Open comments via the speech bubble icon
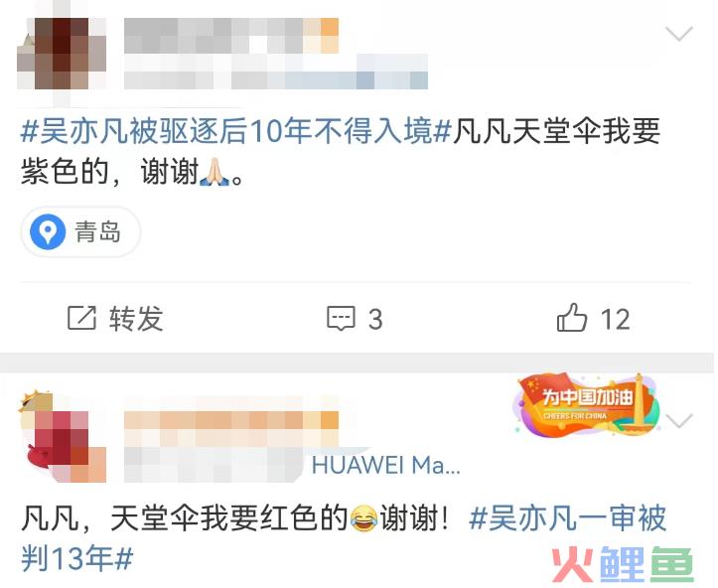This screenshot has width=718, height=588. (x=341, y=318)
